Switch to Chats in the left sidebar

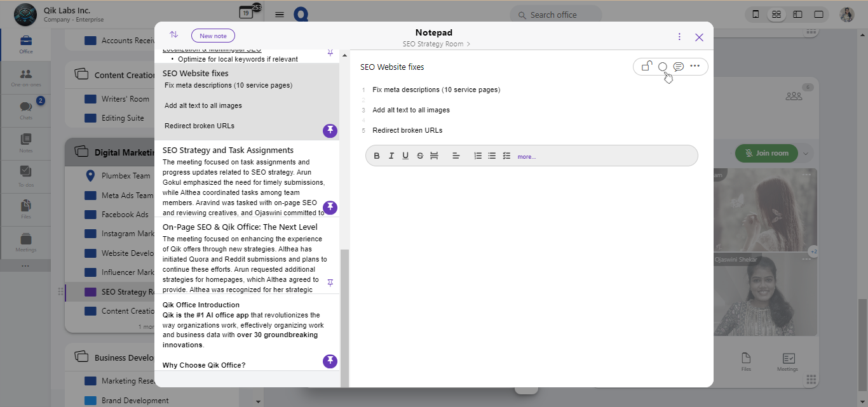tap(25, 110)
